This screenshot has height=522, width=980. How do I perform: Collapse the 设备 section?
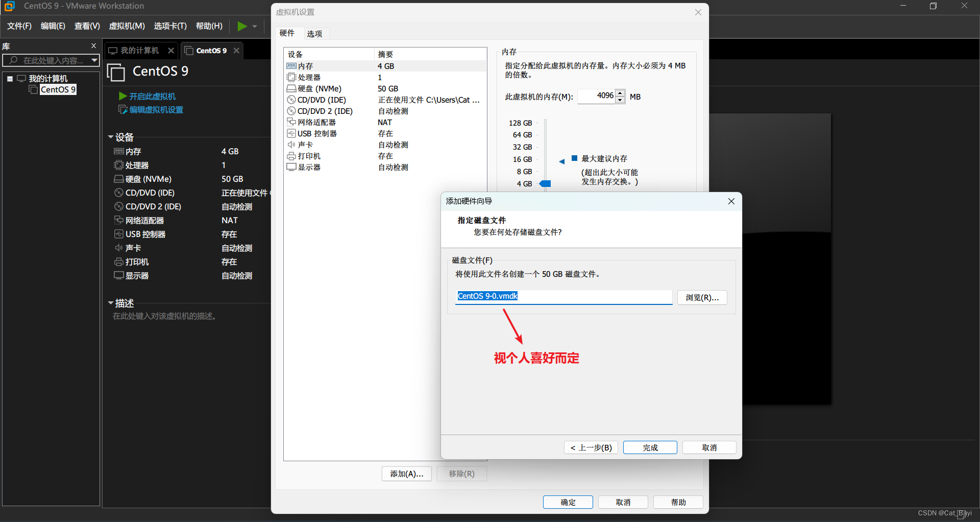click(x=111, y=137)
